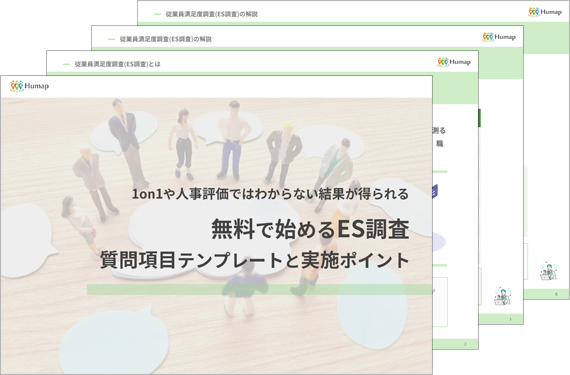Click the subtitle 質問項目テンプレートと実施ポイント
Screen dimensions: 570x375
(x=255, y=260)
